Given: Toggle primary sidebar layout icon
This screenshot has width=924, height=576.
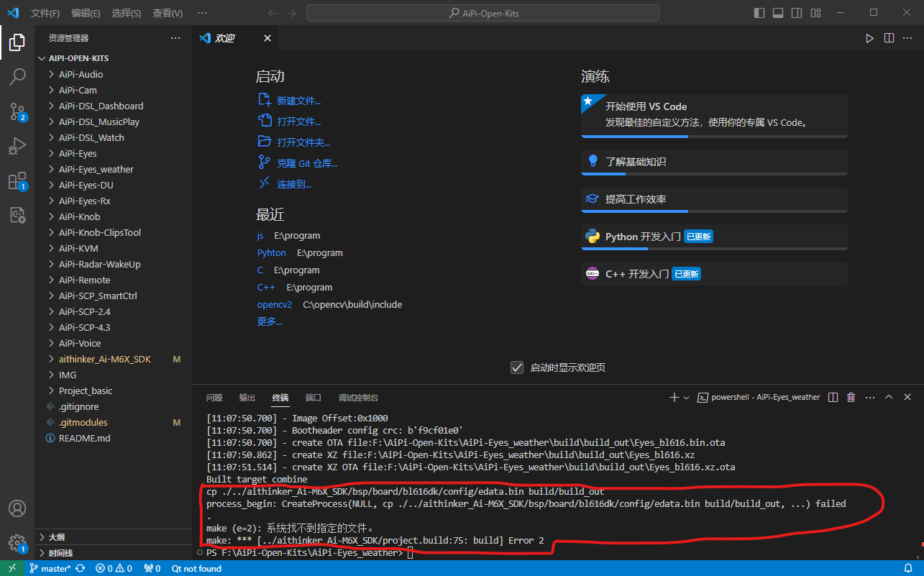Looking at the screenshot, I should (759, 13).
